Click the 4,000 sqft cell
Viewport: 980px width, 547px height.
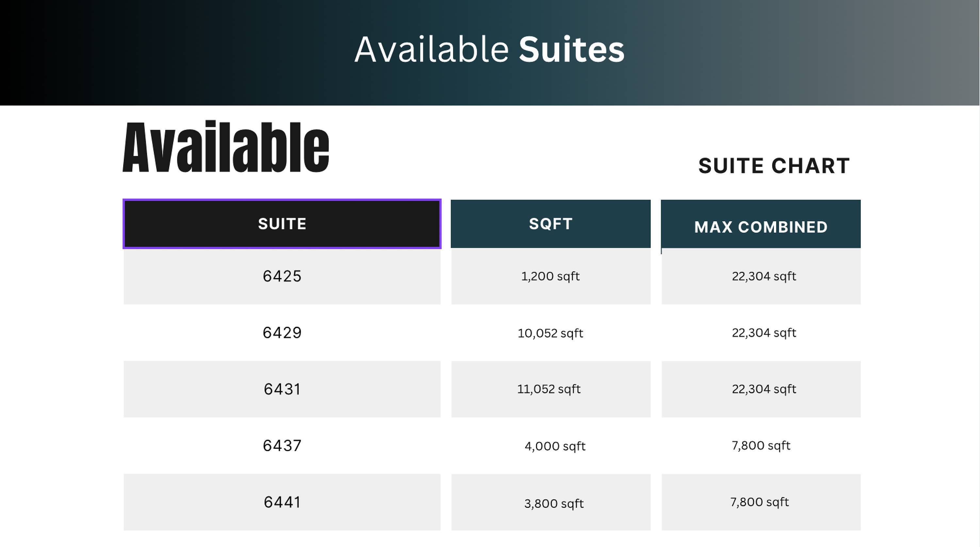tap(555, 446)
